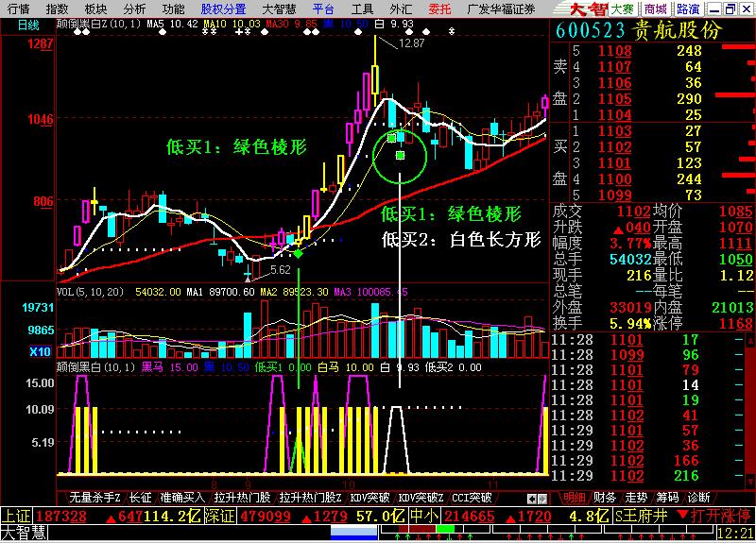Open the 行情 menu
Screen dimensions: 756x543
click(18, 8)
